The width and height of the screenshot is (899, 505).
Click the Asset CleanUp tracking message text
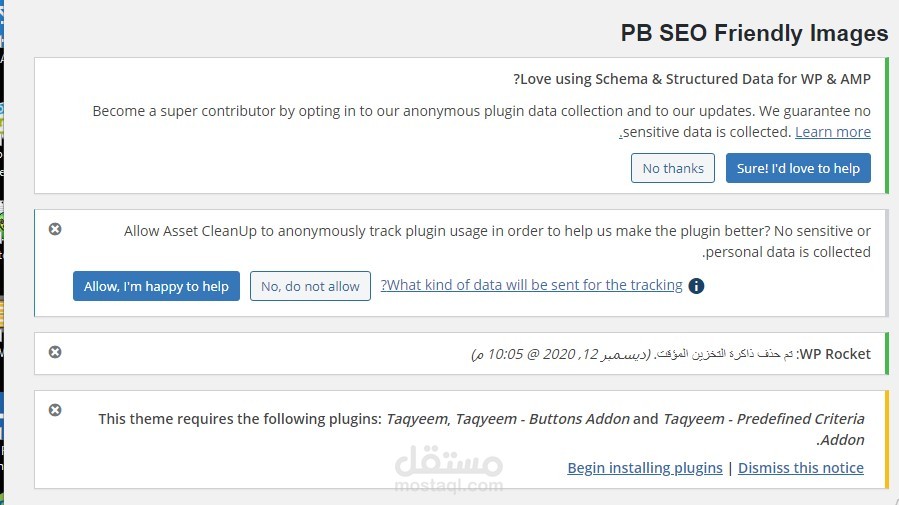[497, 231]
